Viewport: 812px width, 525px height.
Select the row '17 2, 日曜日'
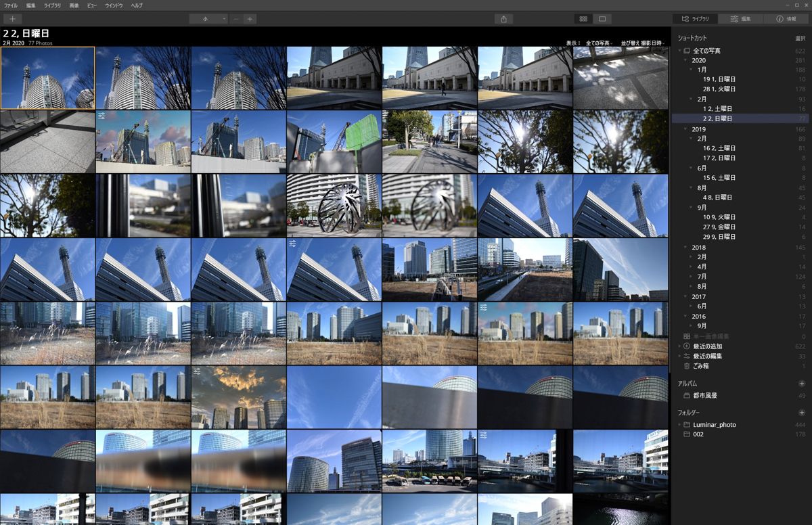point(742,158)
